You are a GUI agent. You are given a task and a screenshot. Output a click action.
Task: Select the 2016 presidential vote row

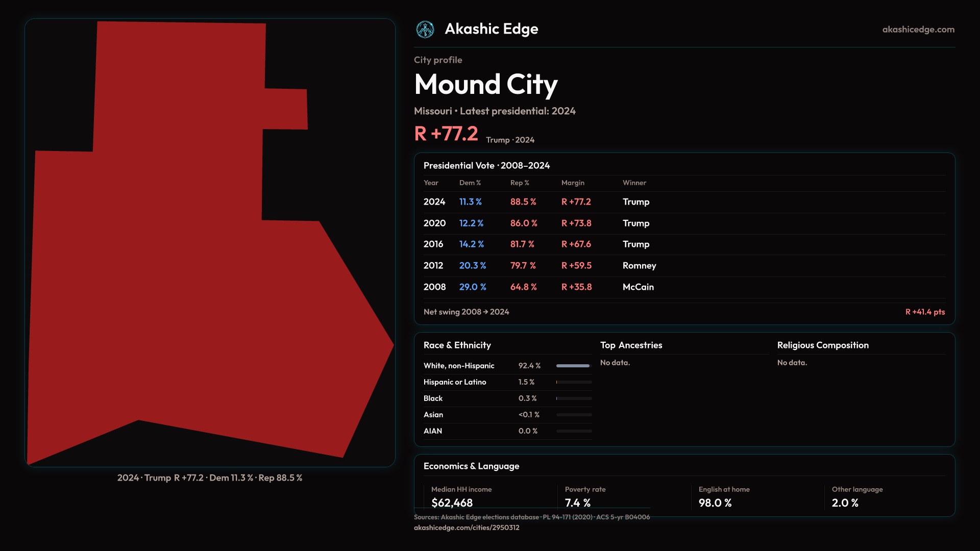[x=684, y=244]
